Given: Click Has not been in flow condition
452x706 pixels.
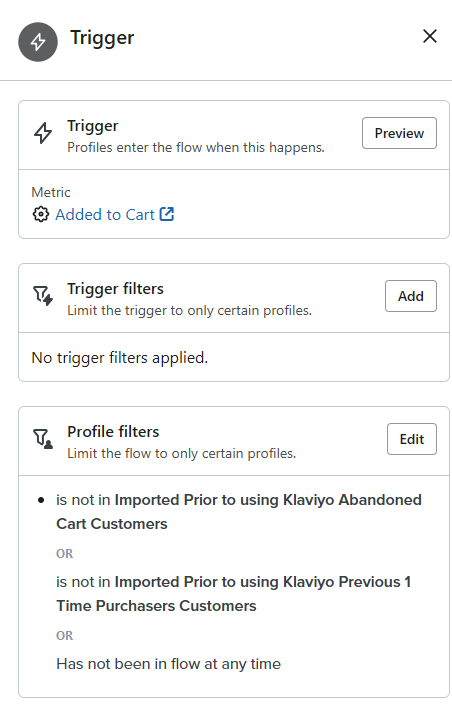Looking at the screenshot, I should 168,664.
